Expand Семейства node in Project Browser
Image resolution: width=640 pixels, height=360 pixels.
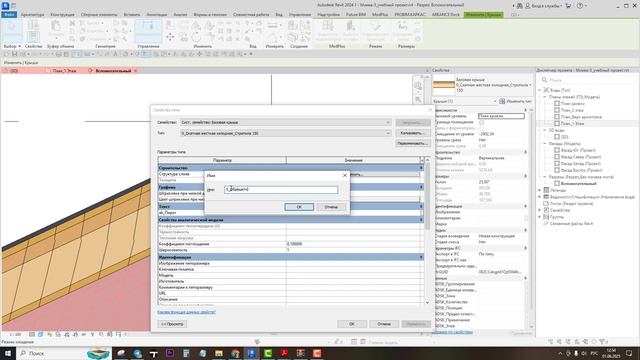click(540, 210)
